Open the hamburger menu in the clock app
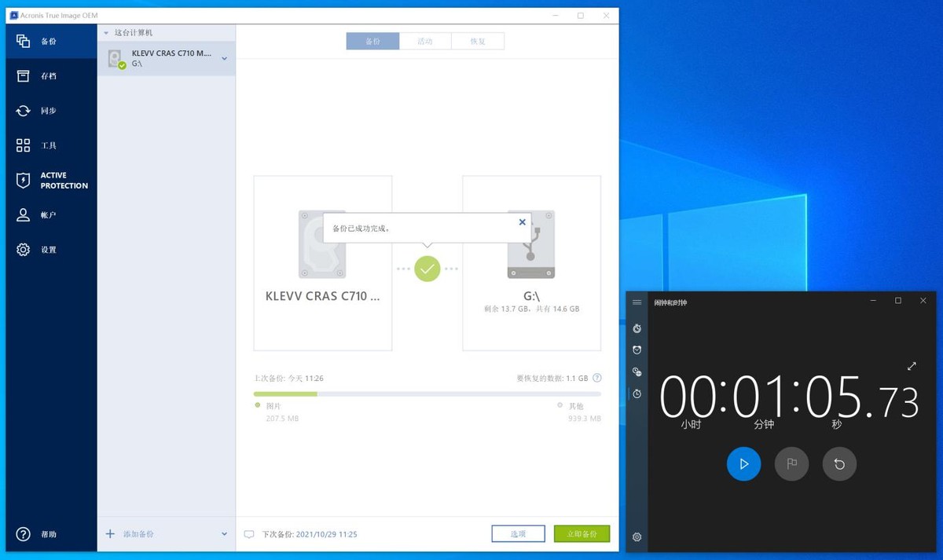This screenshot has height=560, width=943. [637, 302]
